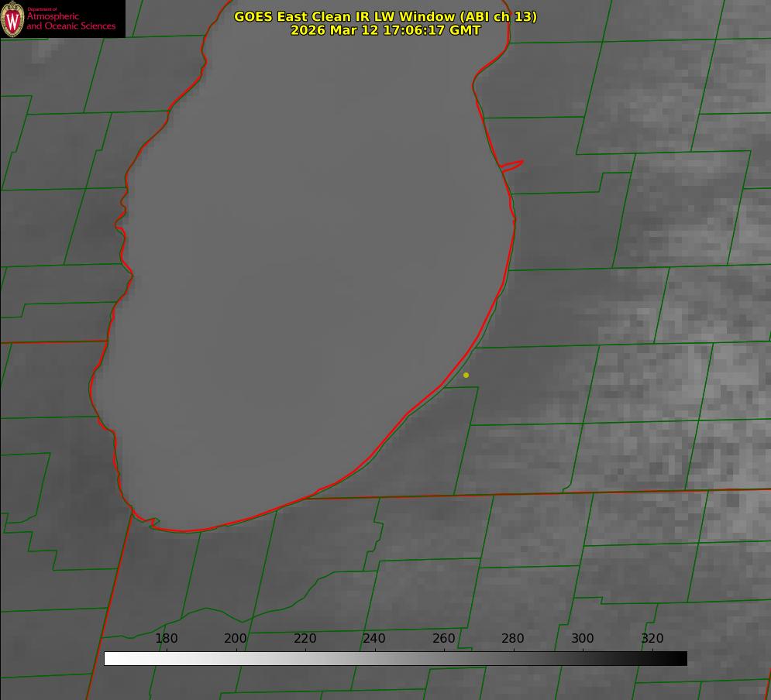
Task: Click the 320 label on the colorbar
Action: tap(652, 638)
